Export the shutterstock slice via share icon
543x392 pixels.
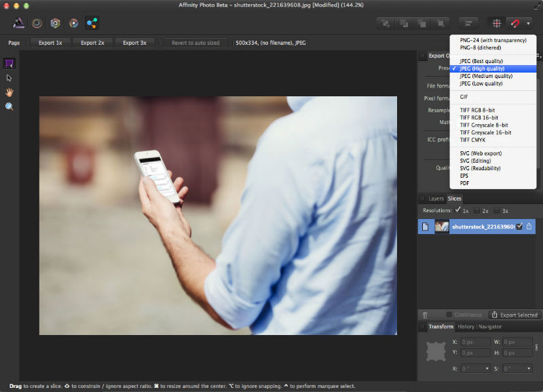[529, 227]
